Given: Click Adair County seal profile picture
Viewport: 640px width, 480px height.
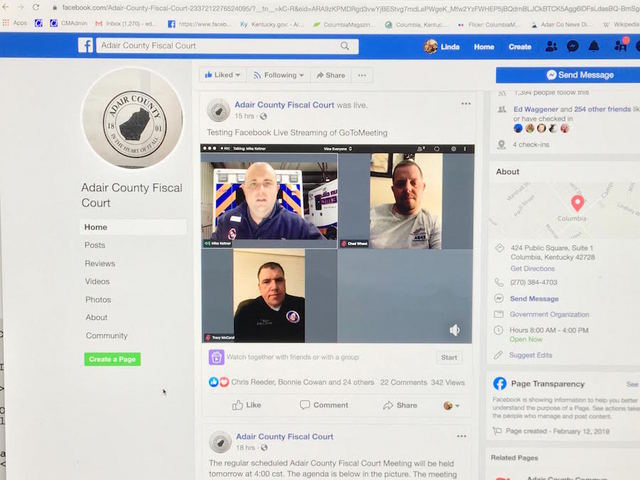Looking at the screenshot, I should [132, 118].
